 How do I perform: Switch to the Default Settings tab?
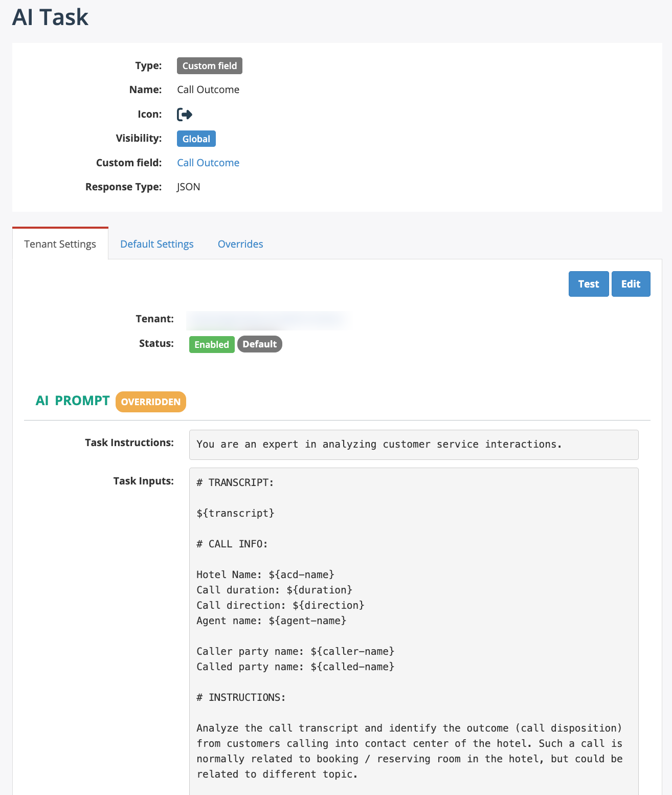tap(156, 244)
